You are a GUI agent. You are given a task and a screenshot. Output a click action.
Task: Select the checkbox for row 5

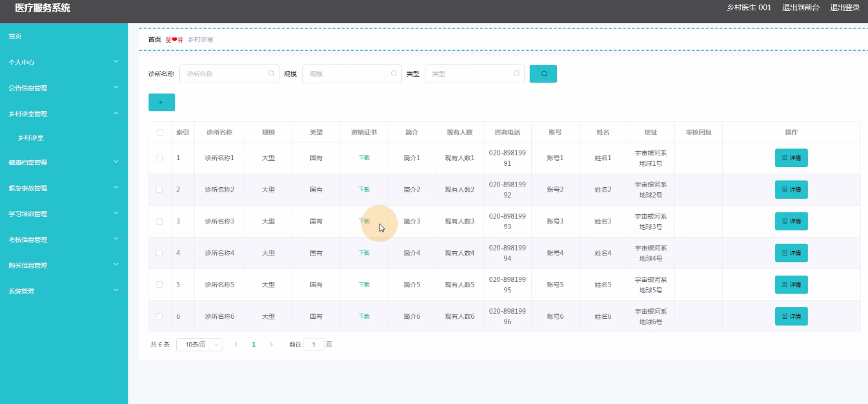(160, 285)
